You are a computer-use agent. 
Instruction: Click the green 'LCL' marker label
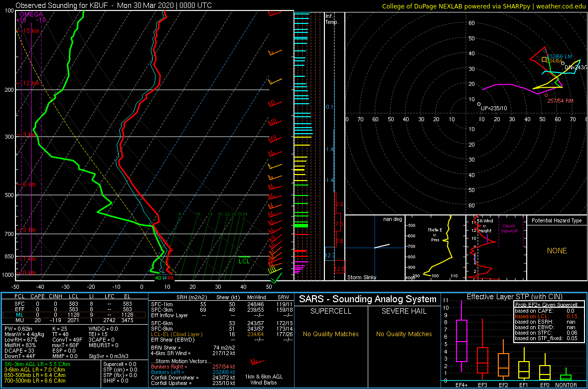point(244,261)
